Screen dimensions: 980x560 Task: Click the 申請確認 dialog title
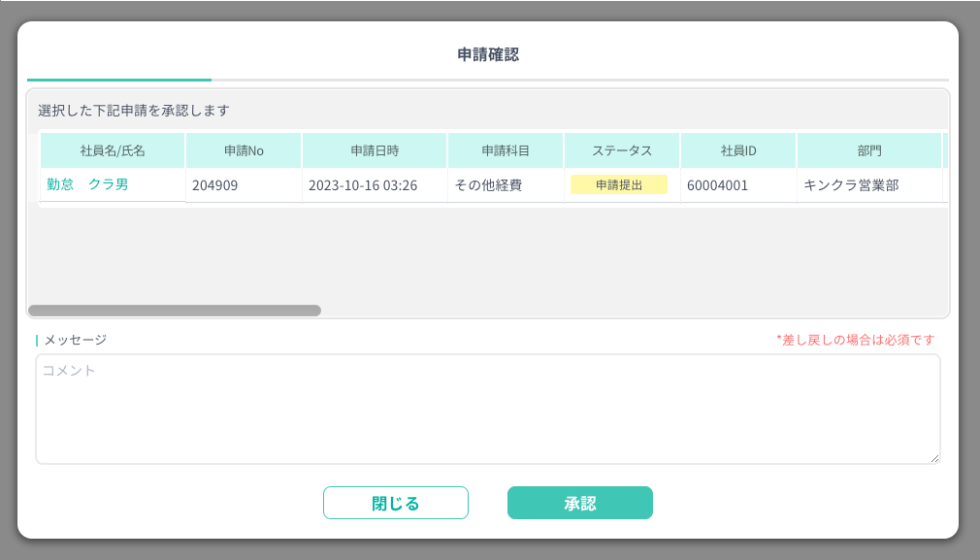tap(488, 54)
